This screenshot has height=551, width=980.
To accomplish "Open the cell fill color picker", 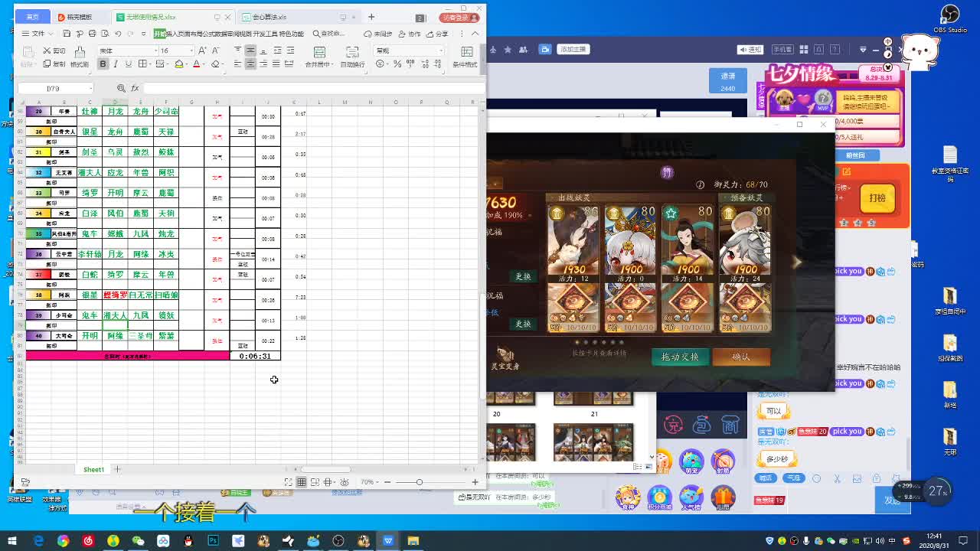I will click(179, 64).
